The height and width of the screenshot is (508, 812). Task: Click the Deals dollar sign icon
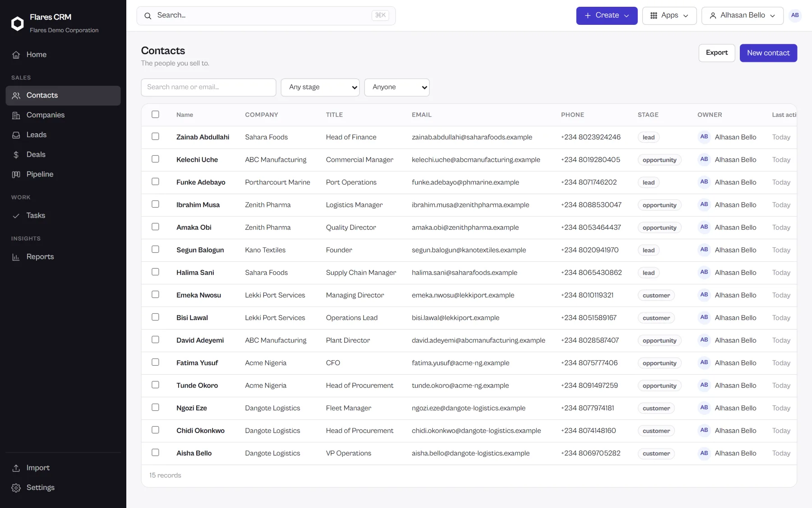[x=16, y=154]
